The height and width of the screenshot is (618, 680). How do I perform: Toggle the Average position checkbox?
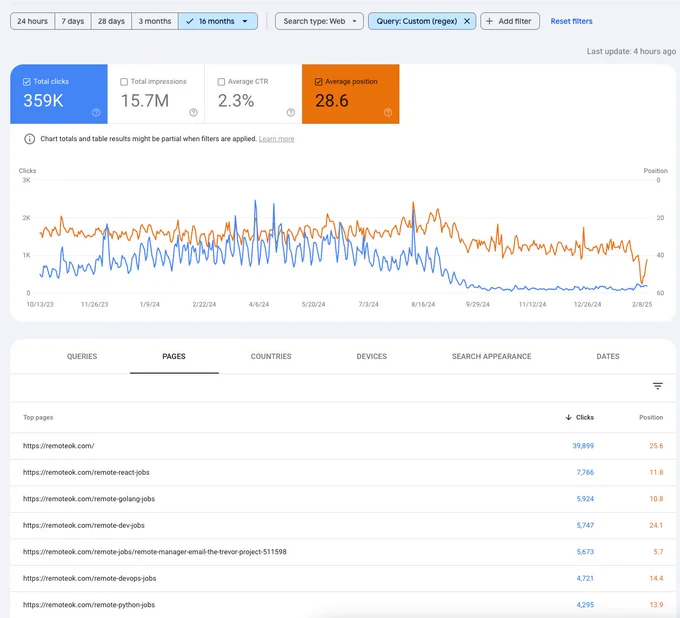click(318, 82)
